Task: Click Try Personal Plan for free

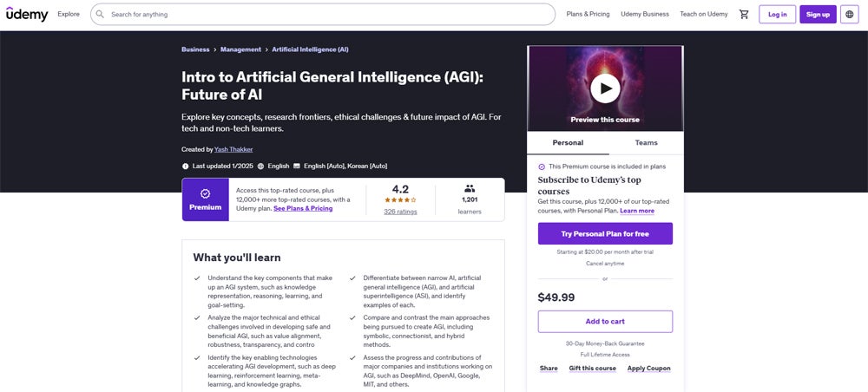Action: (605, 234)
